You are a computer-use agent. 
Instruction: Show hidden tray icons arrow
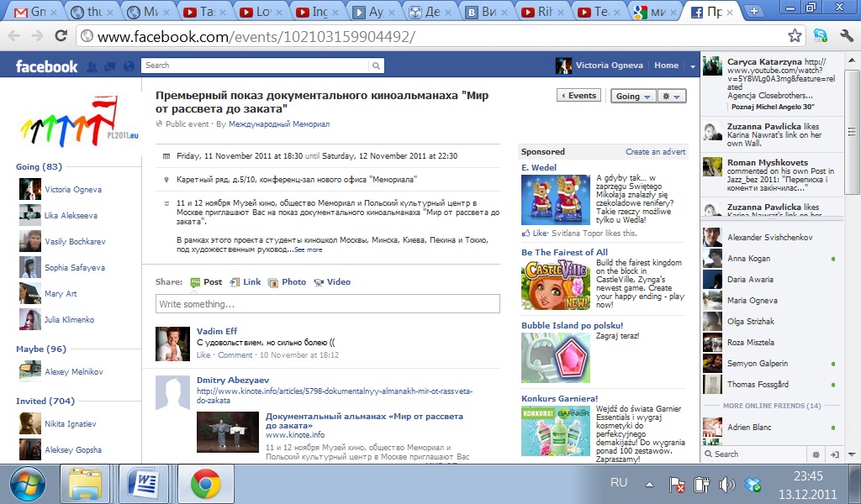[x=650, y=484]
